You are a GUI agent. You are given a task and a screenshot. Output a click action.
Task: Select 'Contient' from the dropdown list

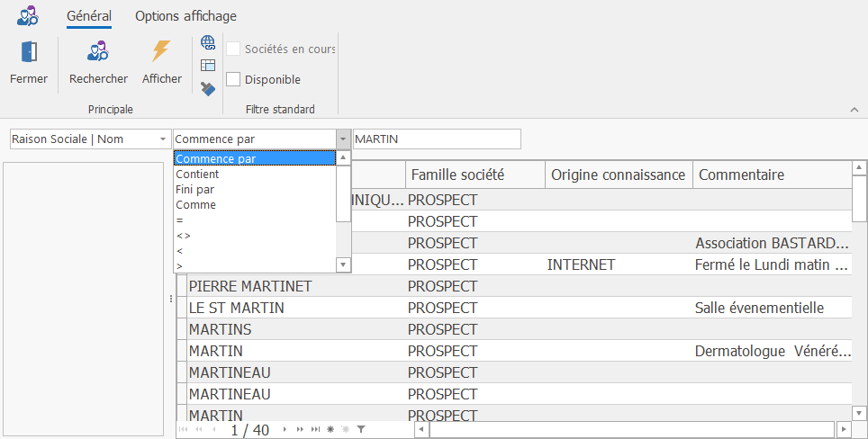(197, 175)
